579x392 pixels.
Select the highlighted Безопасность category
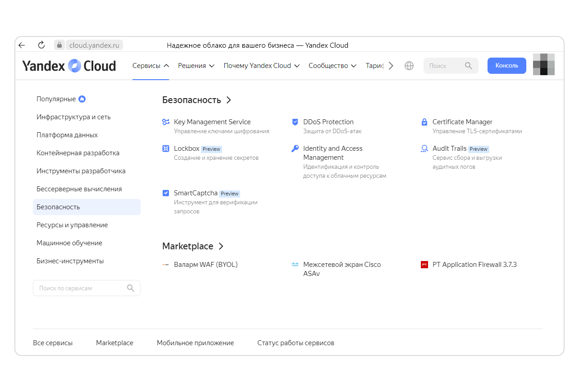pos(87,207)
